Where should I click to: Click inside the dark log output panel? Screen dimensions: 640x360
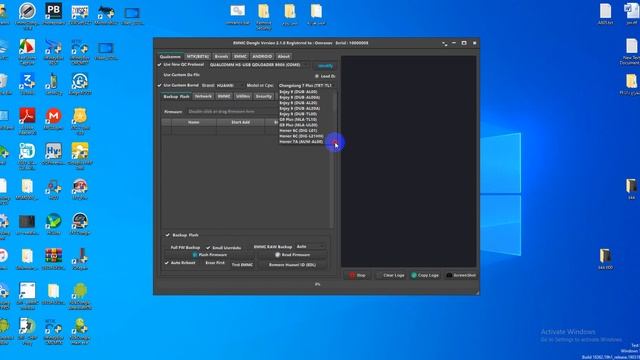click(x=409, y=162)
